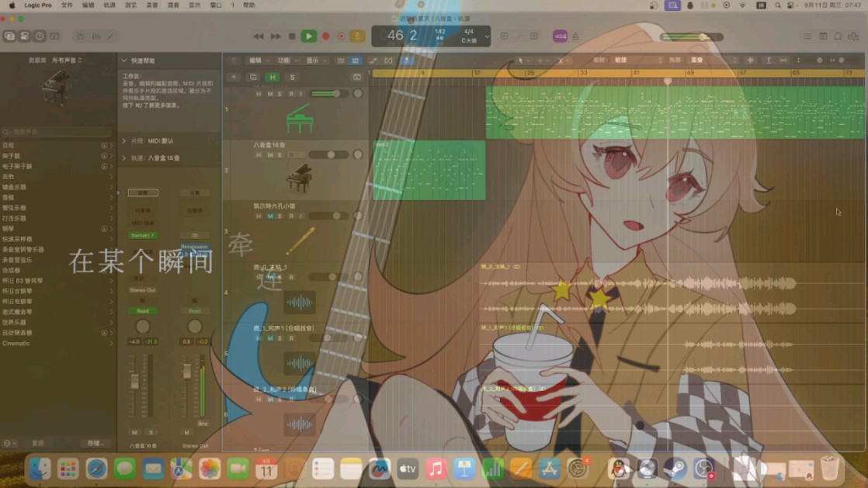Open the 录音 menu in menu bar
The image size is (868, 488).
point(151,5)
